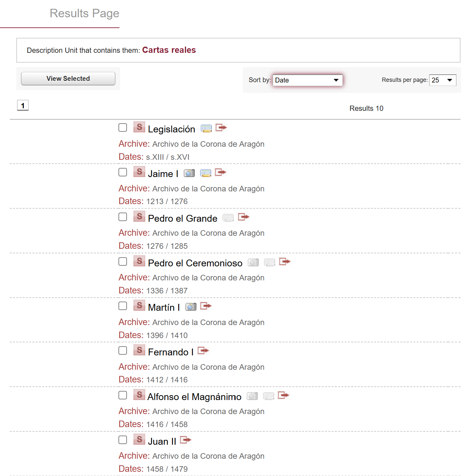468x476 pixels.
Task: Open the Alfonso el Magnánimo entry
Action: click(194, 397)
